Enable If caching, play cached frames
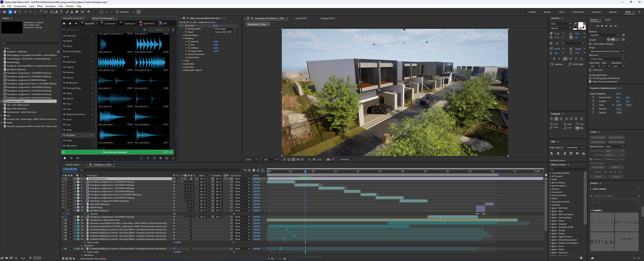The height and width of the screenshot is (261, 644). click(x=590, y=78)
